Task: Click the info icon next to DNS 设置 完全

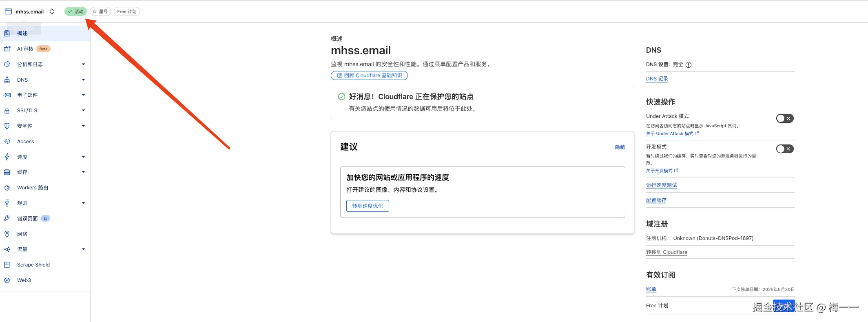Action: click(689, 65)
